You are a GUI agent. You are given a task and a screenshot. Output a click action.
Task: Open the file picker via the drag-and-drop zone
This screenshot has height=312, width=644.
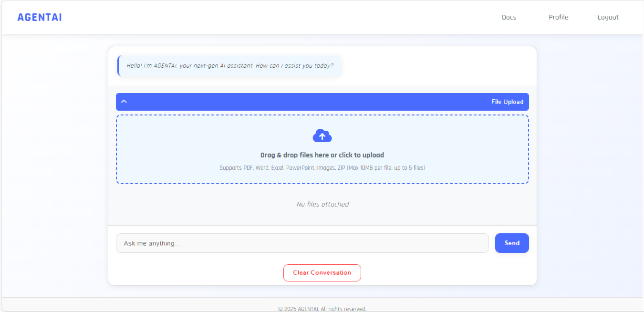pos(322,149)
